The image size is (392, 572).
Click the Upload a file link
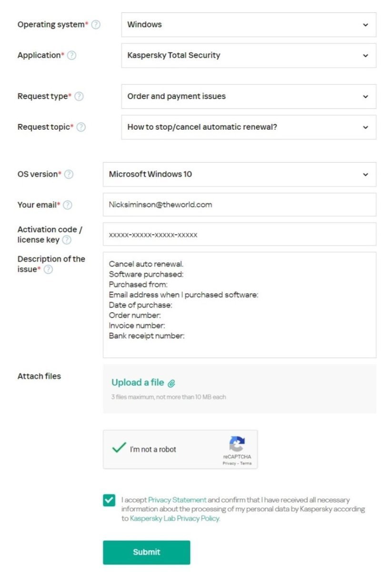pos(138,382)
